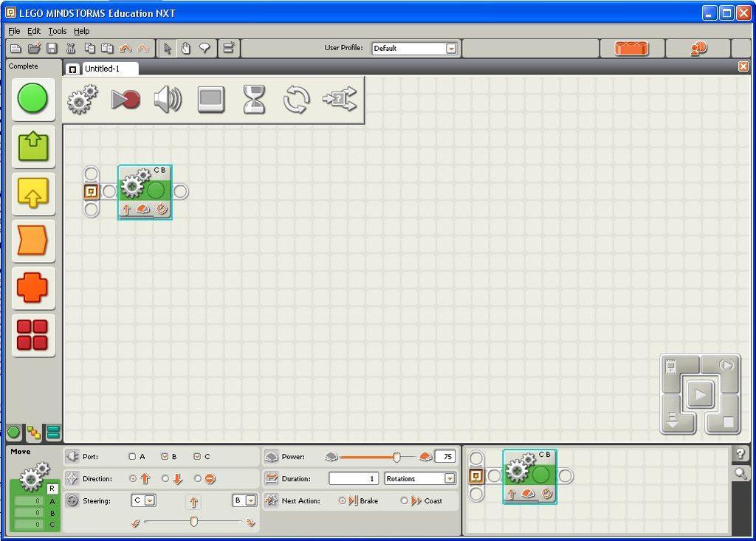
Task: Click the New Program toolbar icon
Action: 16,48
